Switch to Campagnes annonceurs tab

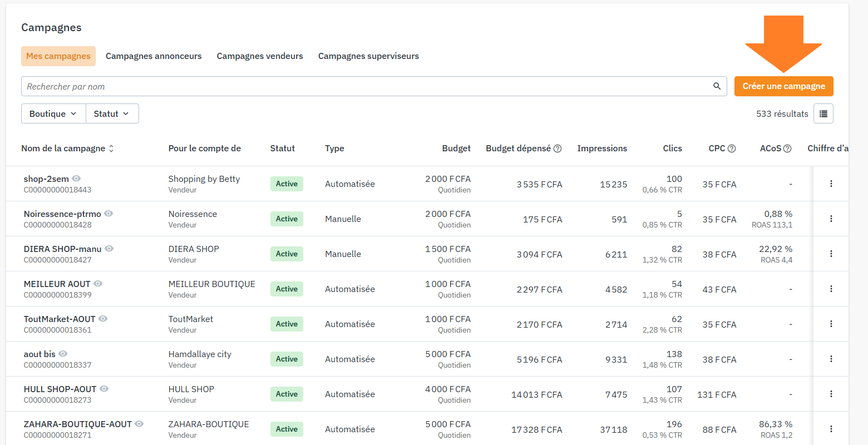(x=154, y=56)
